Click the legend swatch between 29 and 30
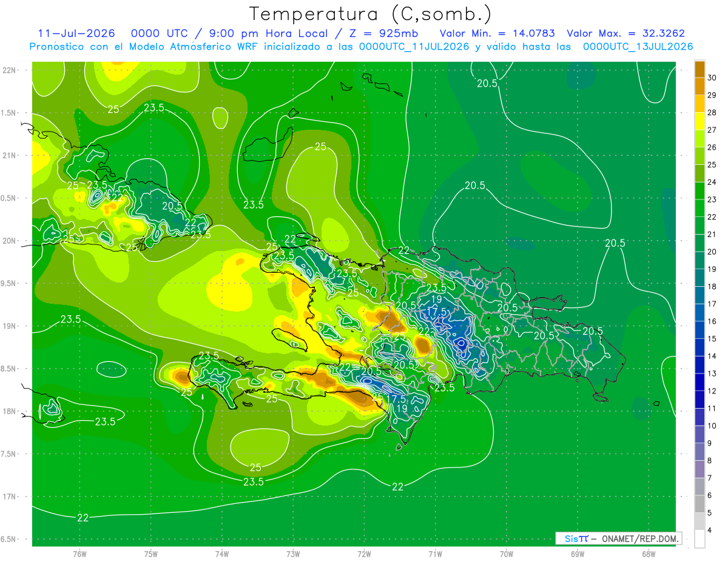Screen dimensions: 728x562 (699, 87)
